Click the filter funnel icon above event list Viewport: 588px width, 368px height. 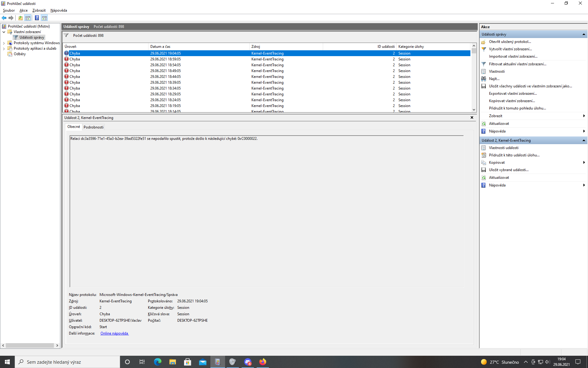(x=66, y=35)
